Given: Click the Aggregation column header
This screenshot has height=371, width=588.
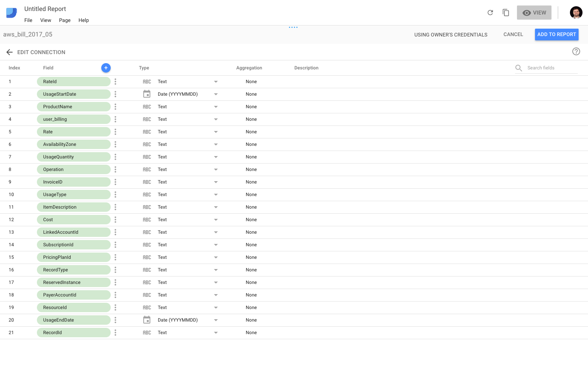Looking at the screenshot, I should (x=249, y=68).
